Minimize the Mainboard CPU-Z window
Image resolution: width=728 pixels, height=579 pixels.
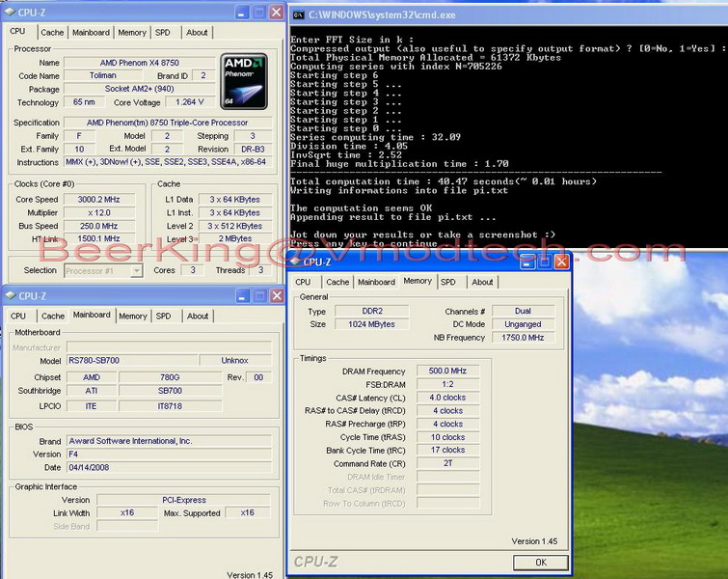pos(242,295)
